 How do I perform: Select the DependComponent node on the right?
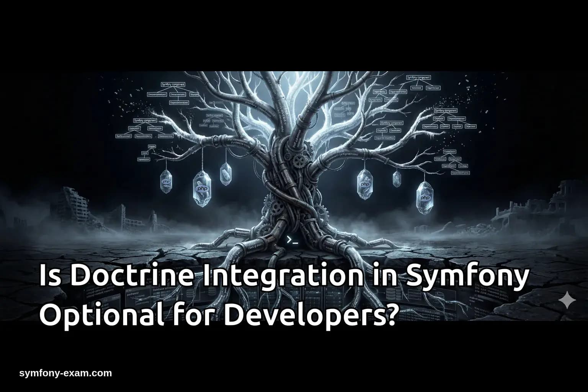457,119
